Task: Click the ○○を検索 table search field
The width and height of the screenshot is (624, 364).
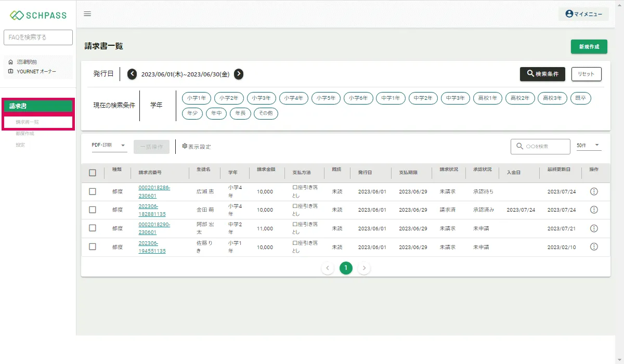Action: tap(540, 147)
